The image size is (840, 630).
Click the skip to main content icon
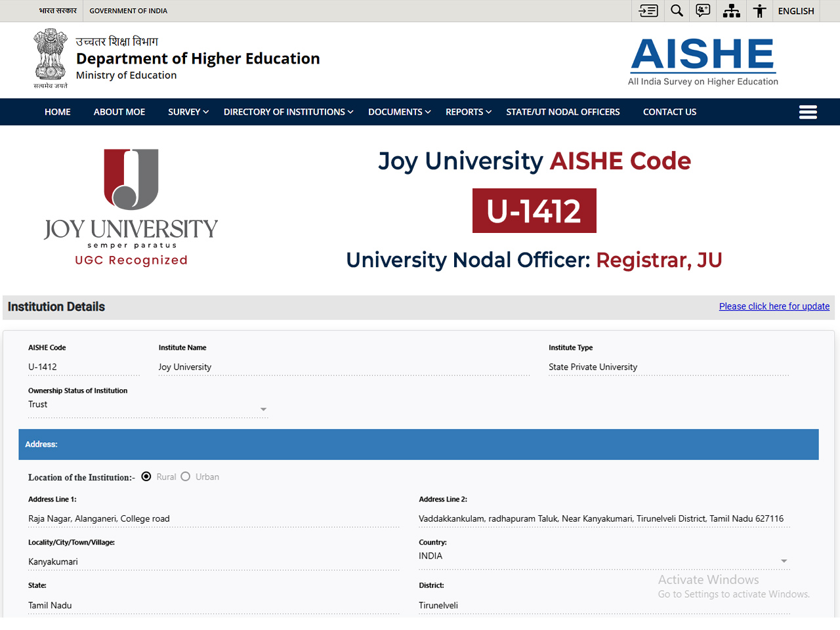click(x=648, y=10)
